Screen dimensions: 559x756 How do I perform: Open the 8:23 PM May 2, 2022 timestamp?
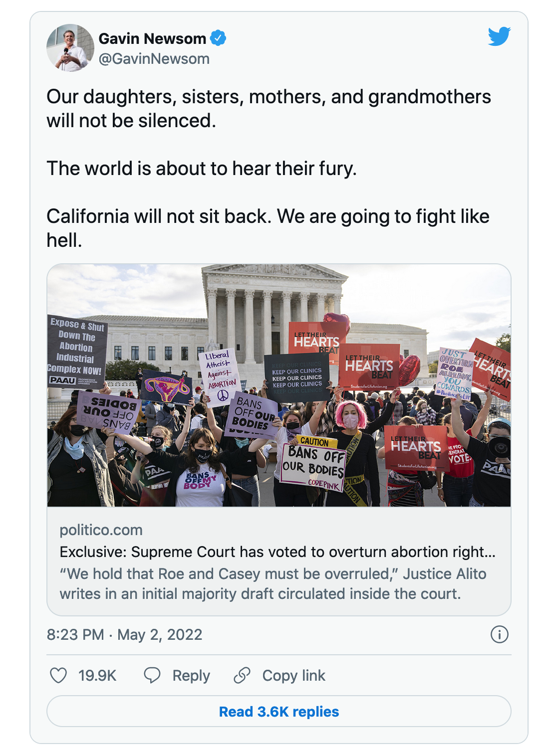(x=125, y=634)
